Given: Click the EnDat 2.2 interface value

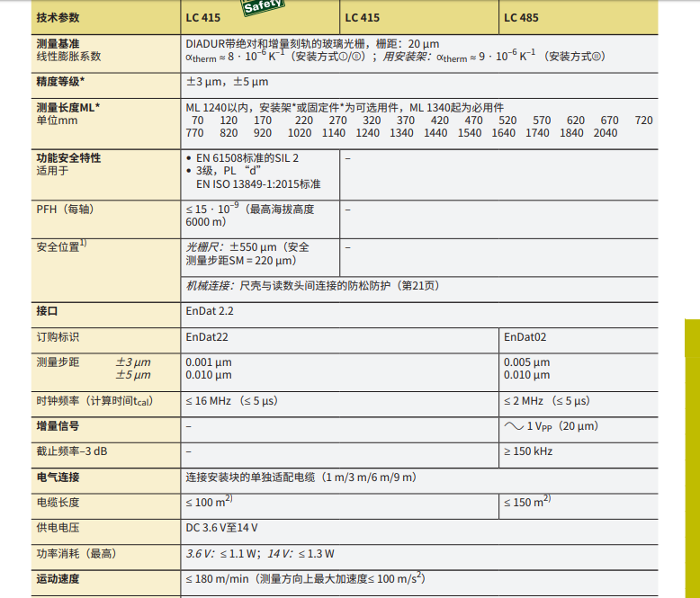Looking at the screenshot, I should tap(209, 311).
